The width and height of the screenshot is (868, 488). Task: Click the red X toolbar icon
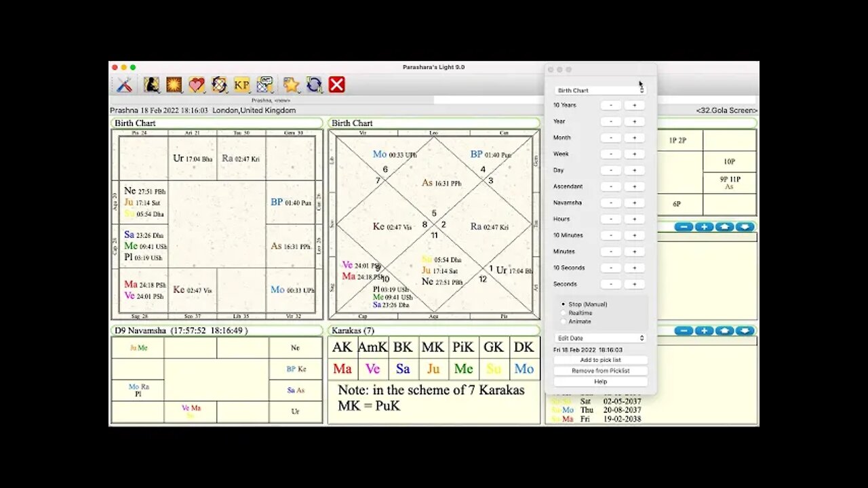(337, 85)
